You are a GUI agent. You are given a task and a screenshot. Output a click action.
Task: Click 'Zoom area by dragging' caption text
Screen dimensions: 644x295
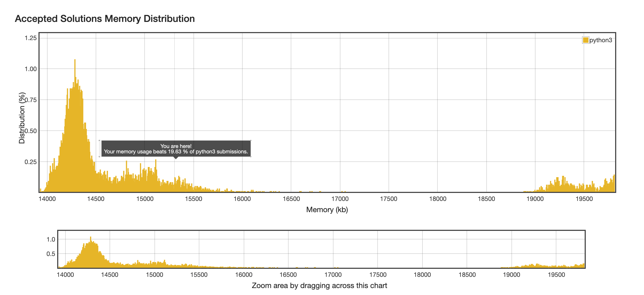click(319, 286)
